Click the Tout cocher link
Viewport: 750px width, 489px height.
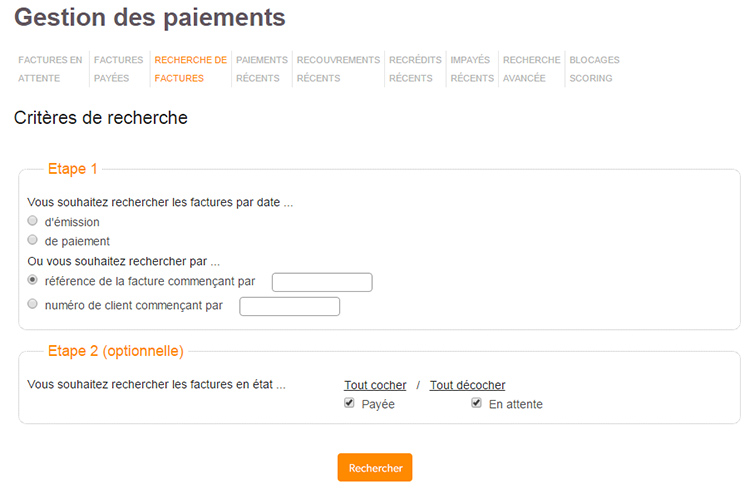pos(375,385)
